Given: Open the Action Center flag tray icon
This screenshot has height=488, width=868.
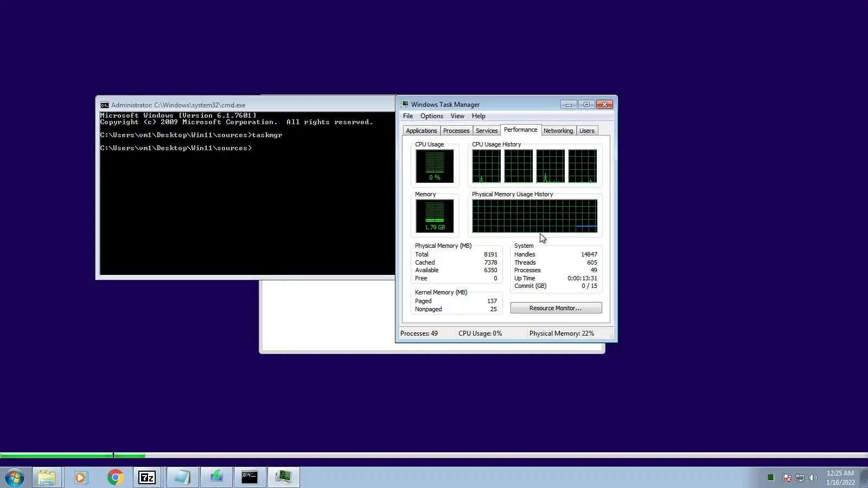Looking at the screenshot, I should tap(787, 478).
